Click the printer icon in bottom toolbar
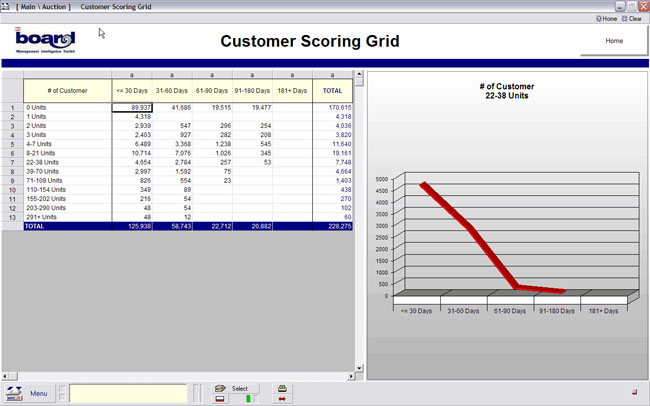This screenshot has width=650, height=406. pyautogui.click(x=283, y=388)
